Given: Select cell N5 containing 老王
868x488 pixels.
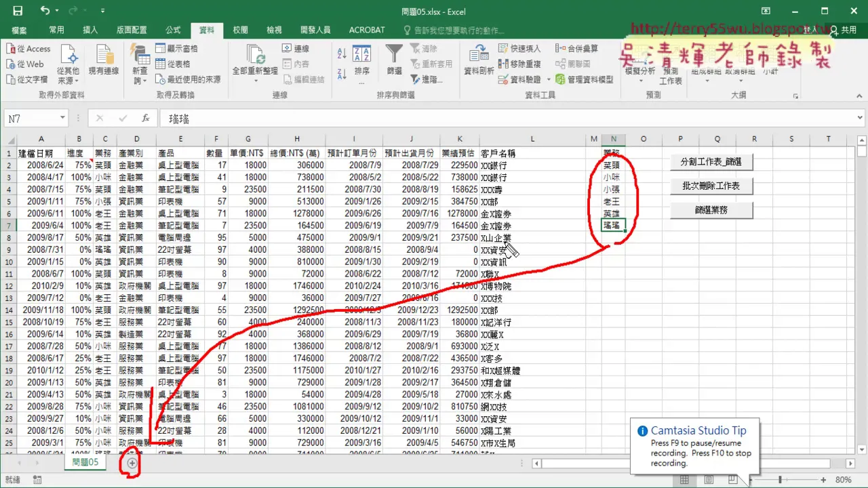Looking at the screenshot, I should (613, 201).
